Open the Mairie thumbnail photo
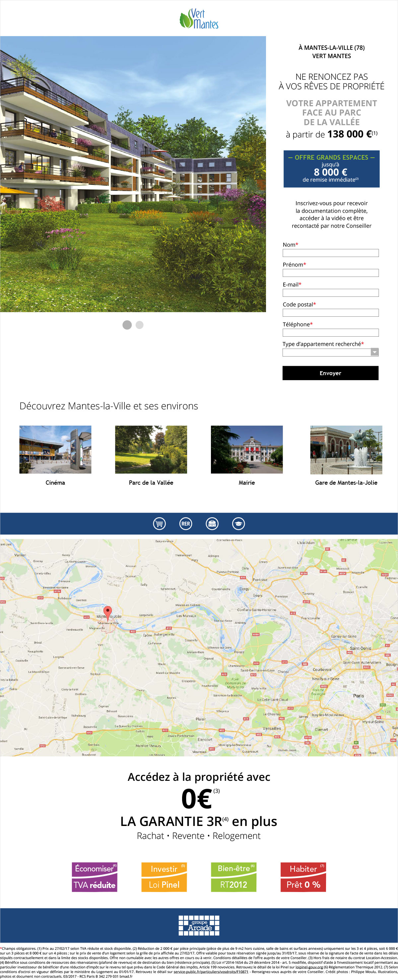Screen dimensions: 398x980 247,449
